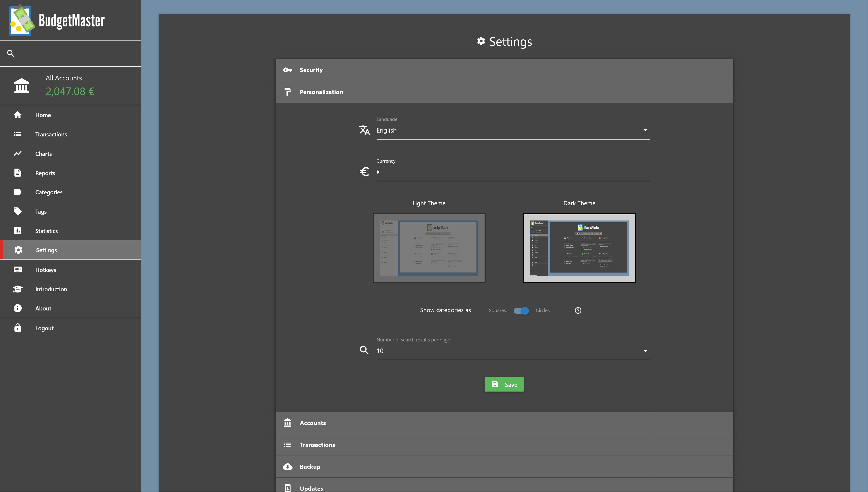
Task: Click the Home house icon
Action: point(18,115)
